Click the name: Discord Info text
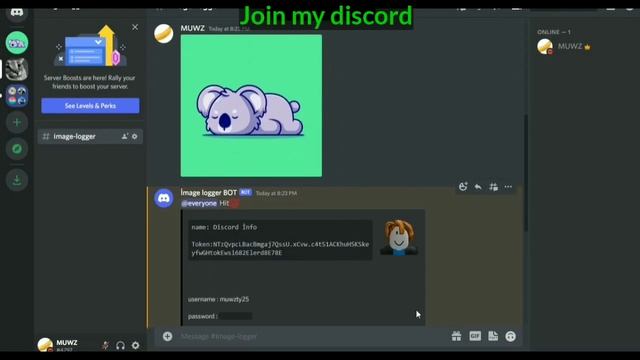The image size is (640, 360). pyautogui.click(x=224, y=227)
